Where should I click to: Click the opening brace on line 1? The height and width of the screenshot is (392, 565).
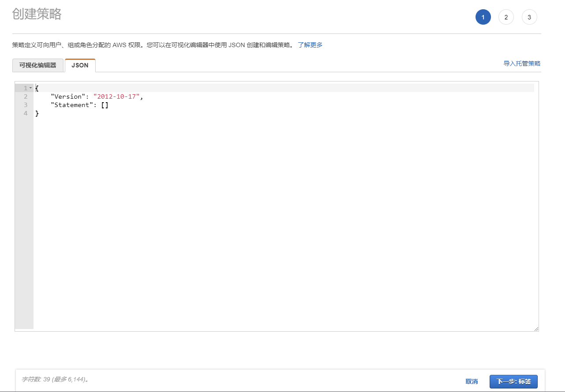pyautogui.click(x=37, y=88)
